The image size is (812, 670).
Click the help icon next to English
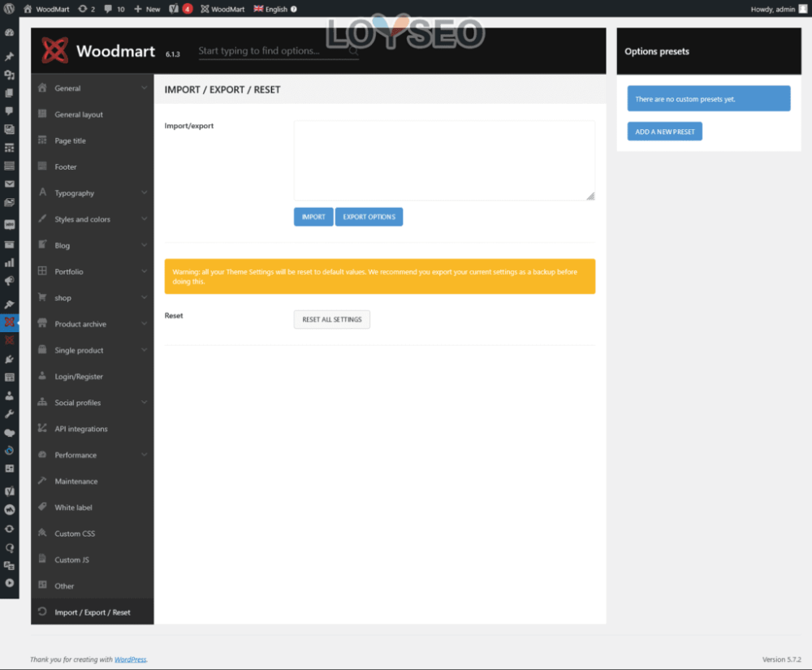[x=294, y=9]
